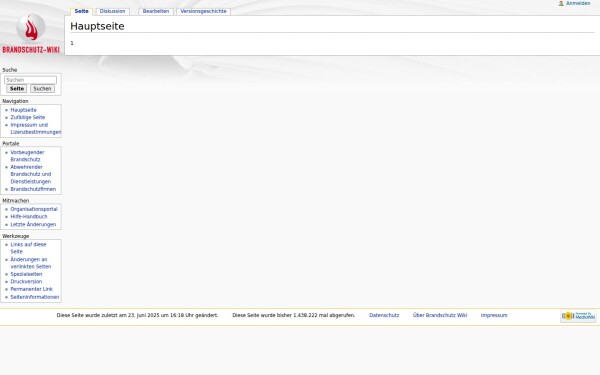
Task: Open the Hilfe-Handbuch link
Action: click(29, 217)
